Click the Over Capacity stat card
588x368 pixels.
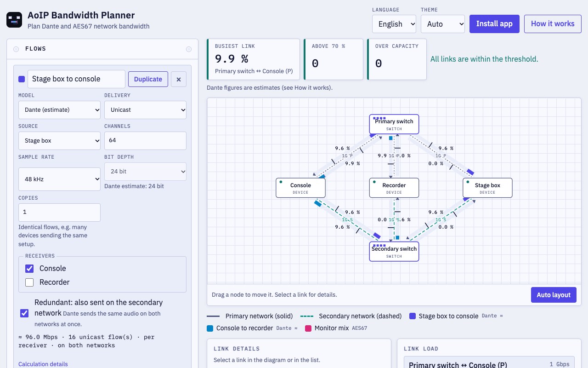pos(396,59)
